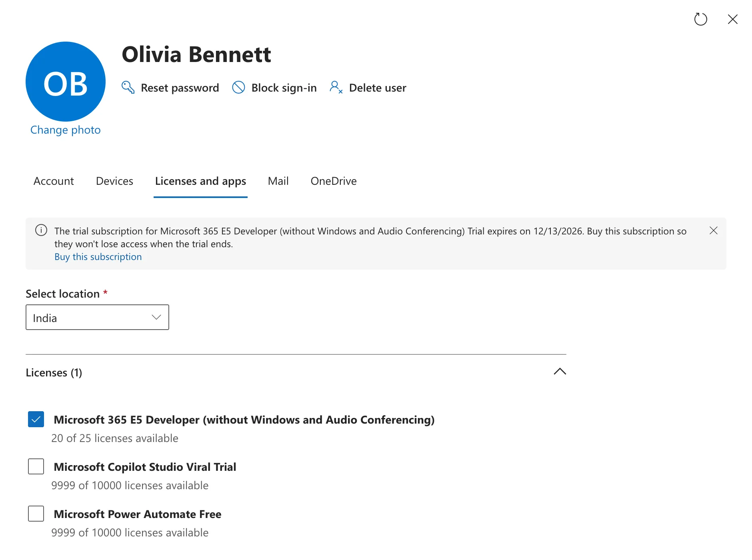The height and width of the screenshot is (560, 752).
Task: Click the Delete user person icon
Action: point(336,87)
